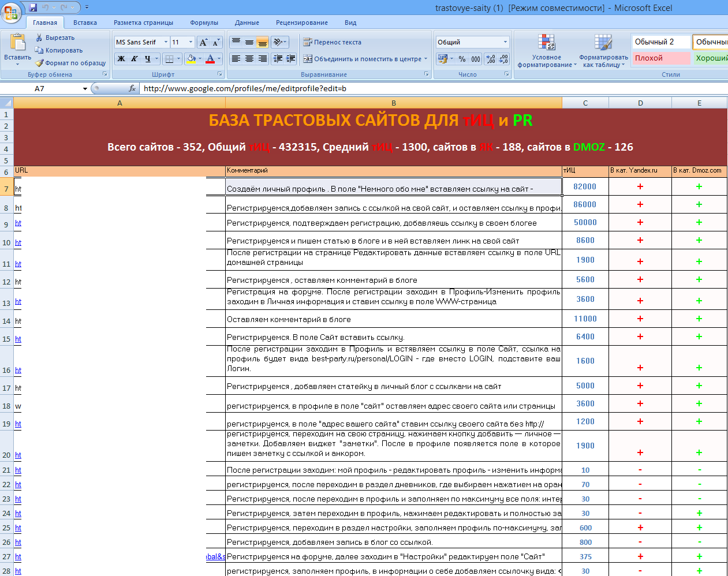Image resolution: width=728 pixels, height=576 pixels.
Task: Undo with the quick access toolbar arrow
Action: click(46, 8)
